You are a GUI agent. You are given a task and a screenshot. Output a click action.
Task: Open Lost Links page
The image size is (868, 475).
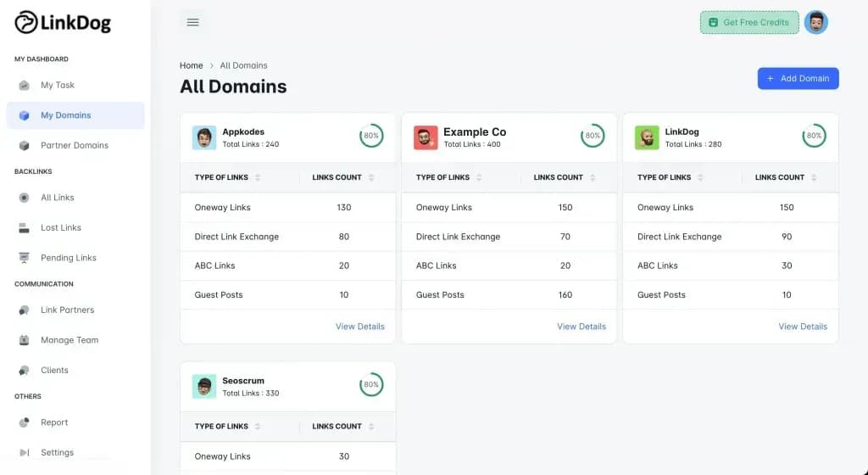[75, 227]
